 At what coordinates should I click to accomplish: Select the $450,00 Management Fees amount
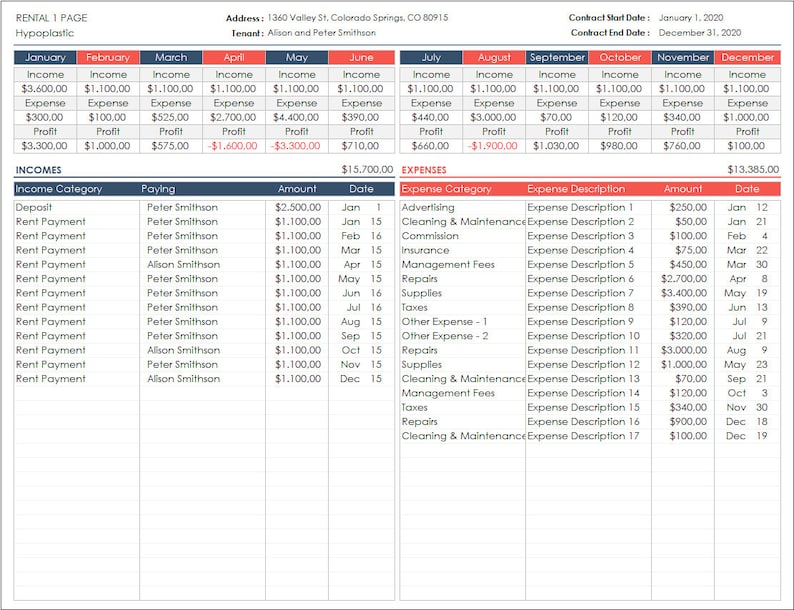pos(688,265)
